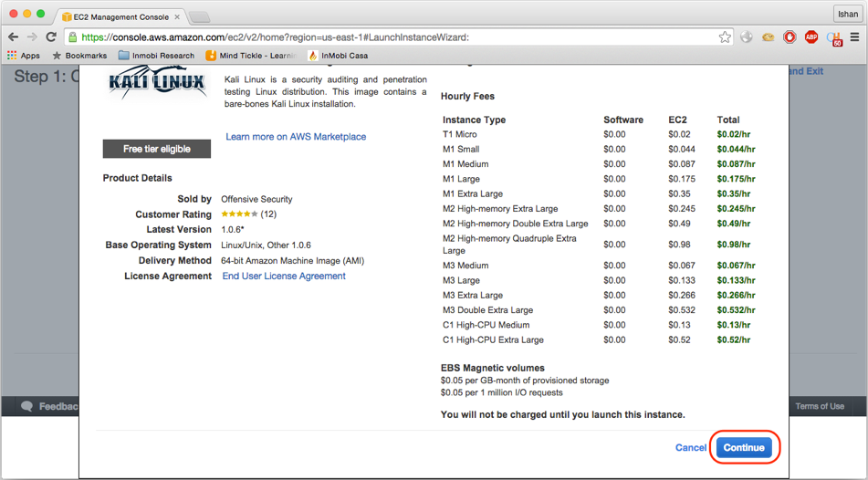Click the $0.532/hr total price
Image resolution: width=868 pixels, height=480 pixels.
[x=736, y=310]
